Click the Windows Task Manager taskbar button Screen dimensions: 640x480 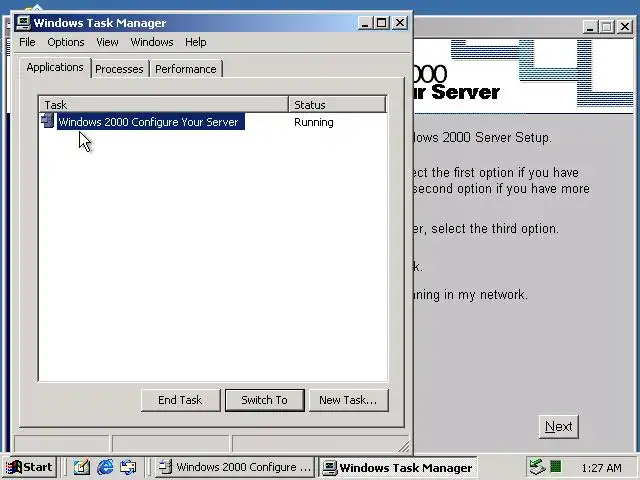coord(398,467)
